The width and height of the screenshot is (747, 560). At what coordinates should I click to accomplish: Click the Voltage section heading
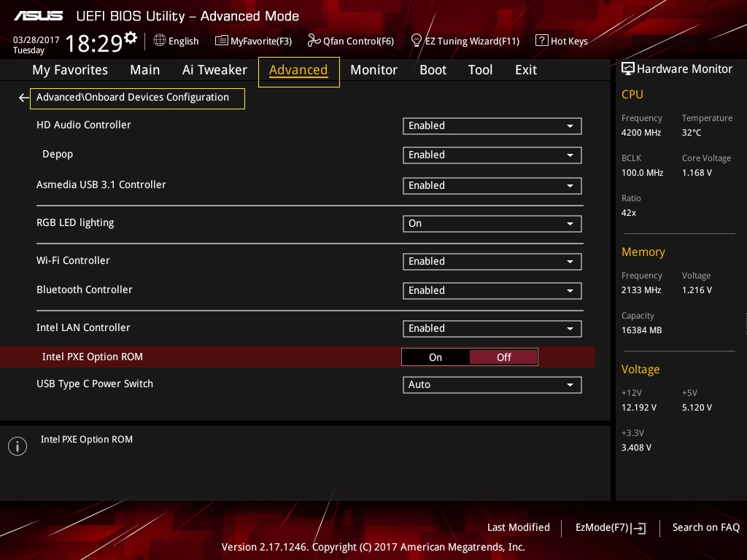coord(640,370)
